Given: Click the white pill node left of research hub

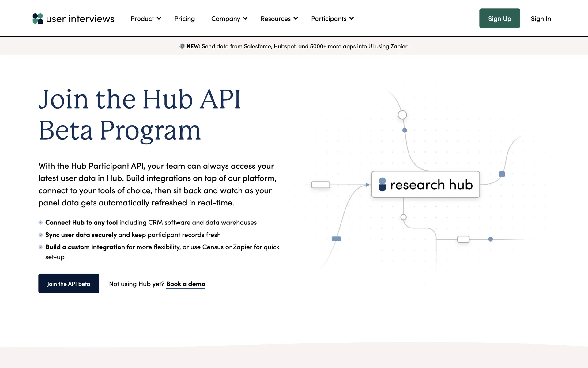Looking at the screenshot, I should tap(320, 185).
